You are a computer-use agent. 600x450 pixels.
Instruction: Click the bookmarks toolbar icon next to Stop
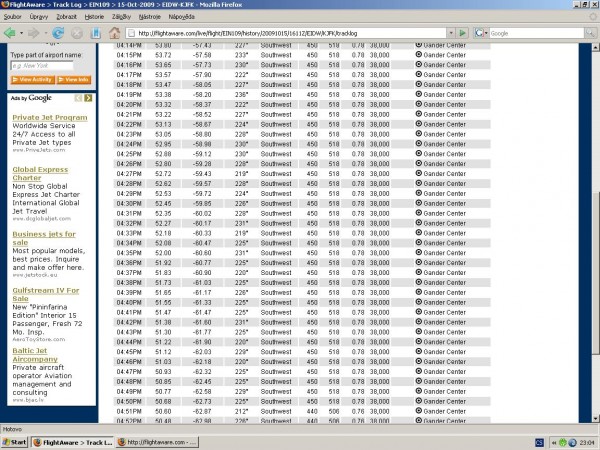pos(96,33)
